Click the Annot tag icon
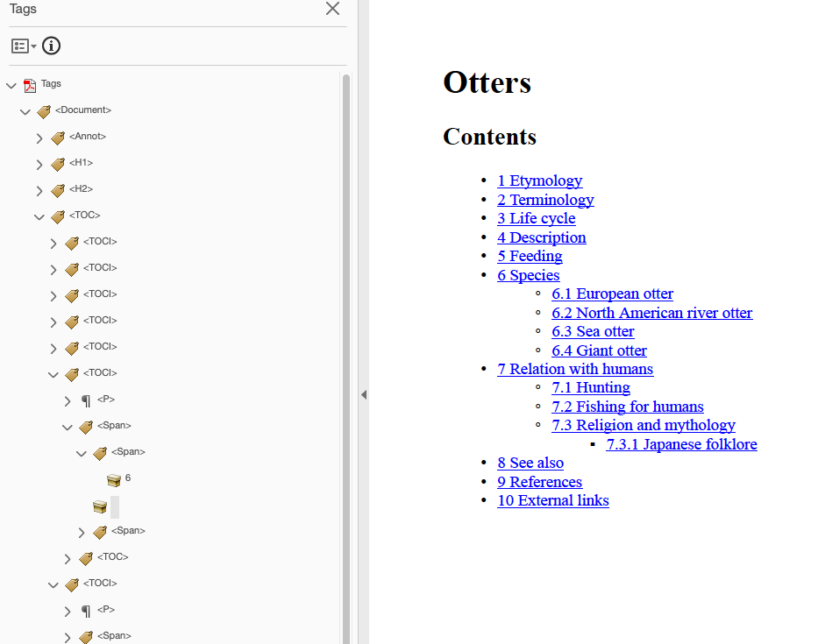 tap(57, 137)
